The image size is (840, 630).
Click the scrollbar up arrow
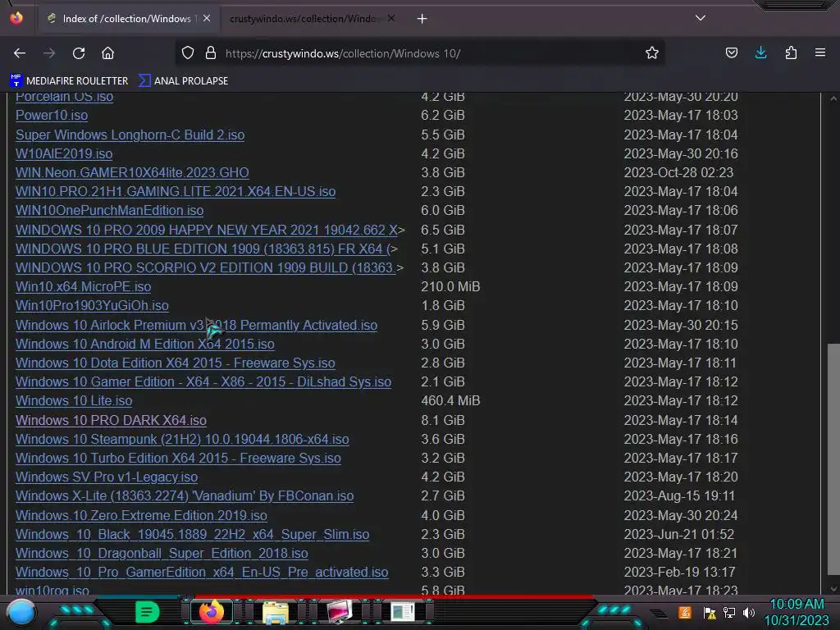click(x=833, y=99)
